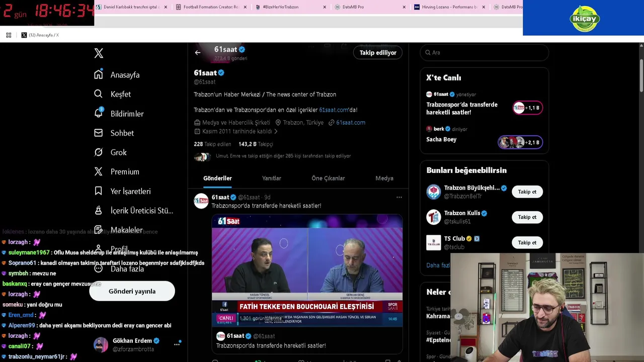Image resolution: width=644 pixels, height=362 pixels.
Task: Click TS Club profile avatar
Action: (x=434, y=242)
